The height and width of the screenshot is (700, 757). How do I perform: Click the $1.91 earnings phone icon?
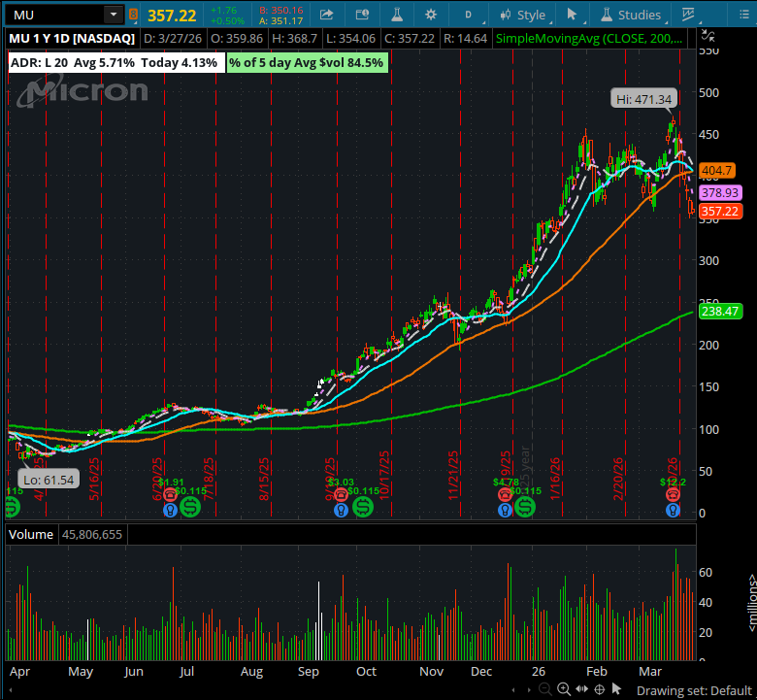tap(170, 495)
